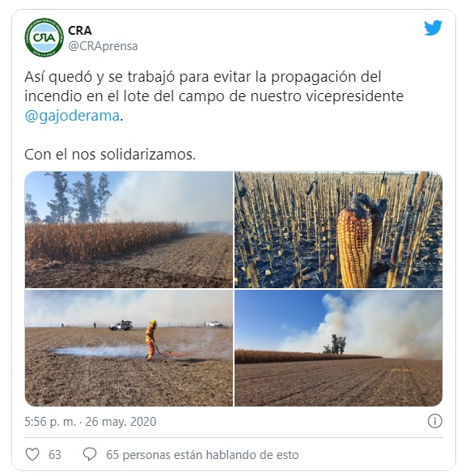Open replies via speech bubble icon
The image size is (465, 476).
[90, 454]
